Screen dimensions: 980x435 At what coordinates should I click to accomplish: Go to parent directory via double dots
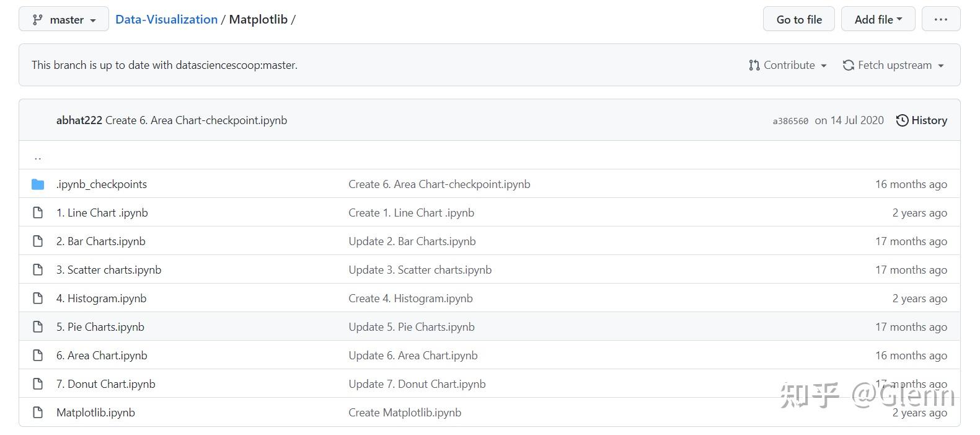tap(38, 156)
